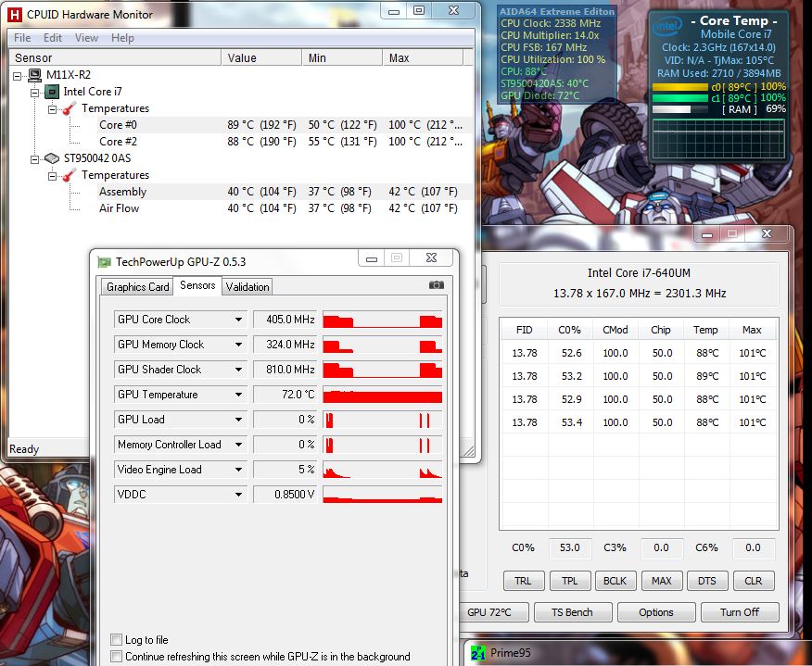Click the TPL button

click(x=570, y=581)
